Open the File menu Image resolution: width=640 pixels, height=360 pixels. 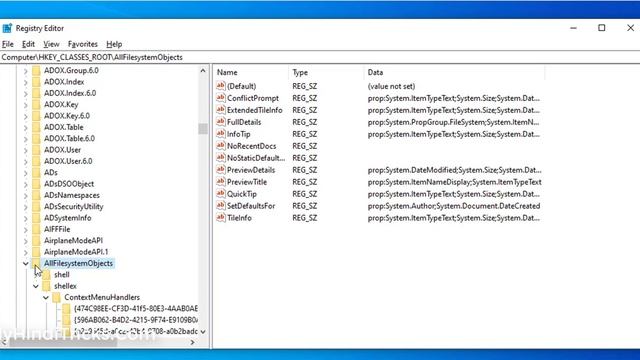click(8, 44)
